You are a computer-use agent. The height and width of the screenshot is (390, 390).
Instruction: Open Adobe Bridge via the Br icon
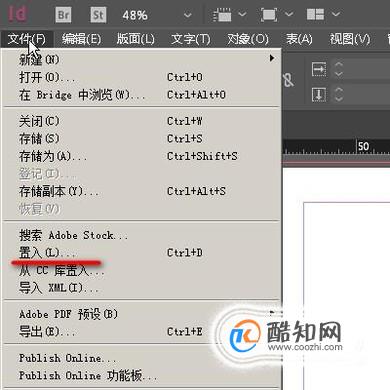(x=64, y=15)
